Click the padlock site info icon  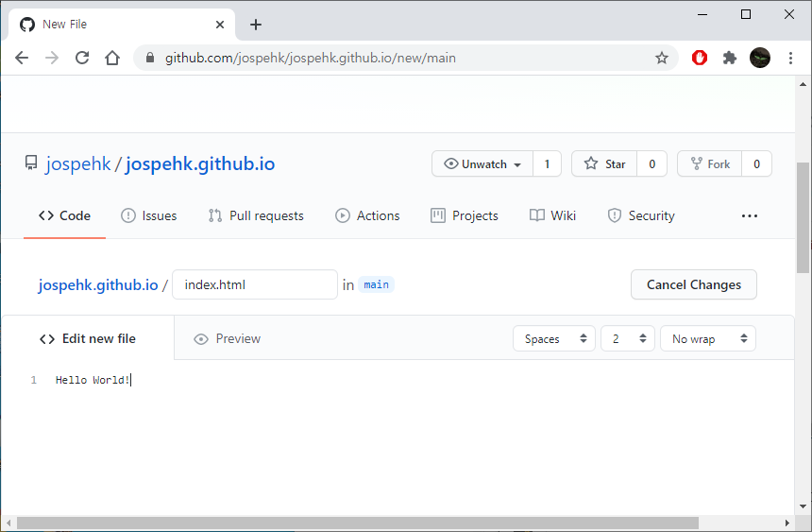click(150, 58)
